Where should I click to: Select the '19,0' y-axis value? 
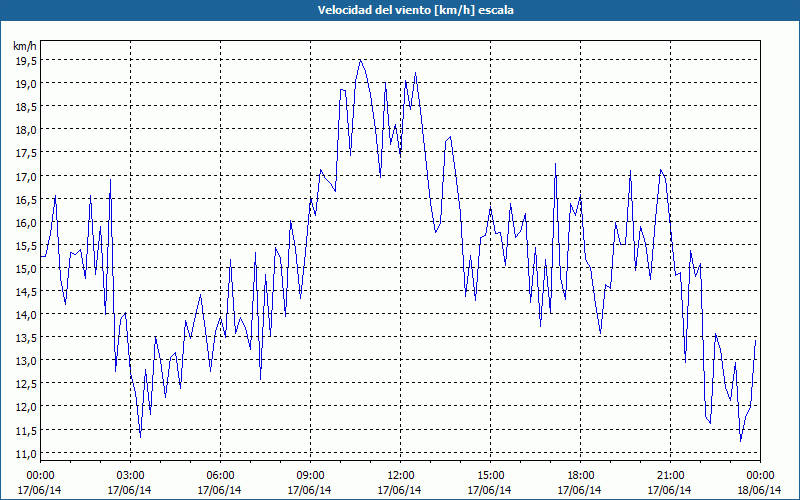tap(26, 83)
